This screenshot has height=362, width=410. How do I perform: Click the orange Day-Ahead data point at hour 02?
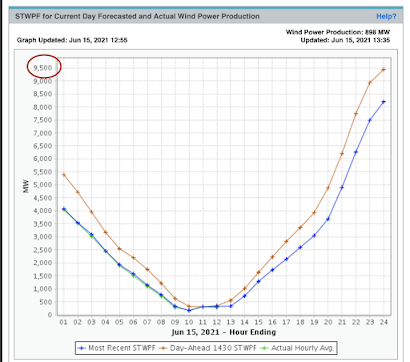(x=78, y=192)
